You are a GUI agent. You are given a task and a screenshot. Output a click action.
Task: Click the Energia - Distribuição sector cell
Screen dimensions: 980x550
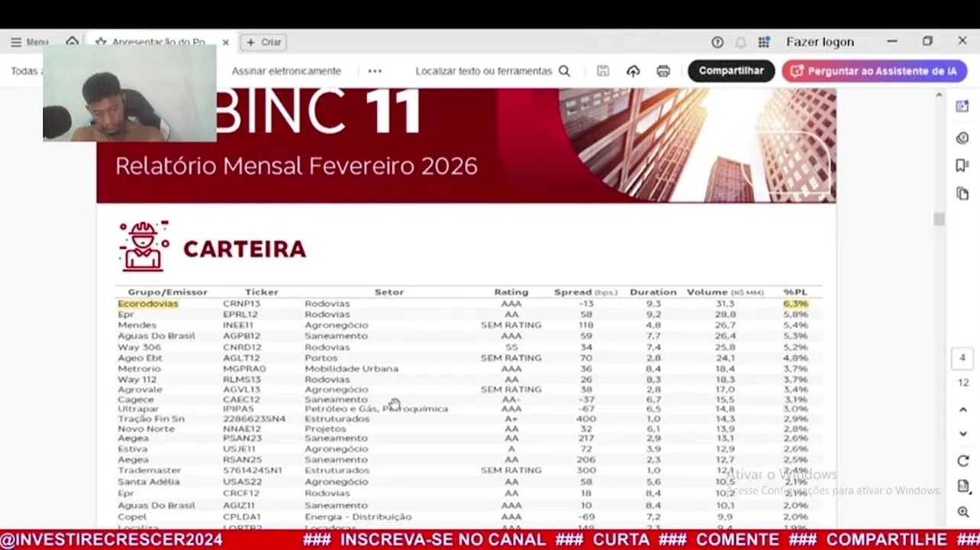pyautogui.click(x=358, y=517)
